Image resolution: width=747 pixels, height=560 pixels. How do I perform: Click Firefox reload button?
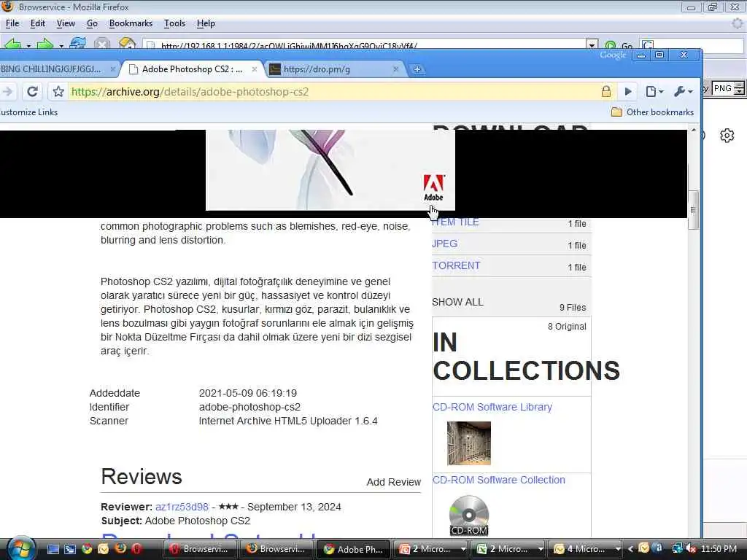(x=77, y=44)
